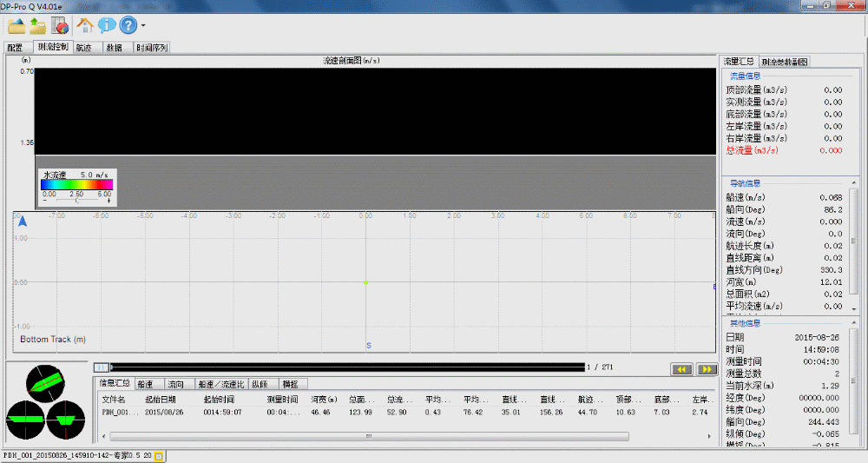Click the 导航信息 scroll up arrow
The height and width of the screenshot is (463, 868).
(x=853, y=182)
